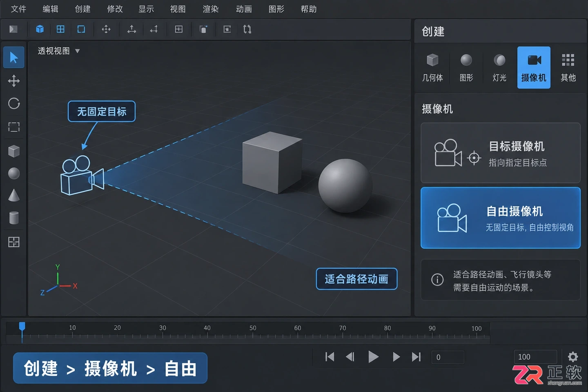Pick the dashed rectangle region select tool
This screenshot has height=392, width=588.
coord(14,127)
